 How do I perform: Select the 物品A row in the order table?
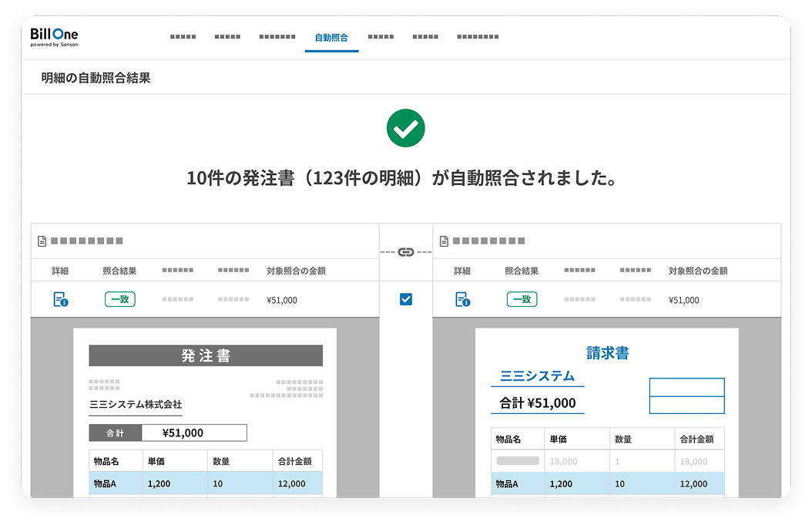coord(206,483)
